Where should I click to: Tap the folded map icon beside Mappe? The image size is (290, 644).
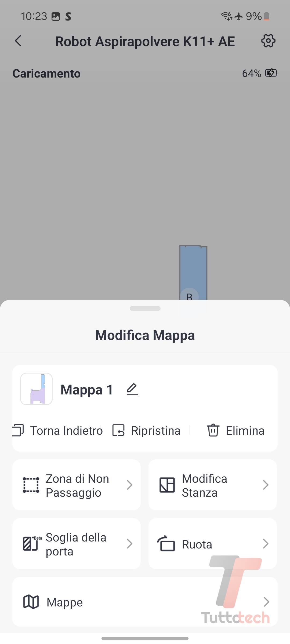tap(31, 602)
